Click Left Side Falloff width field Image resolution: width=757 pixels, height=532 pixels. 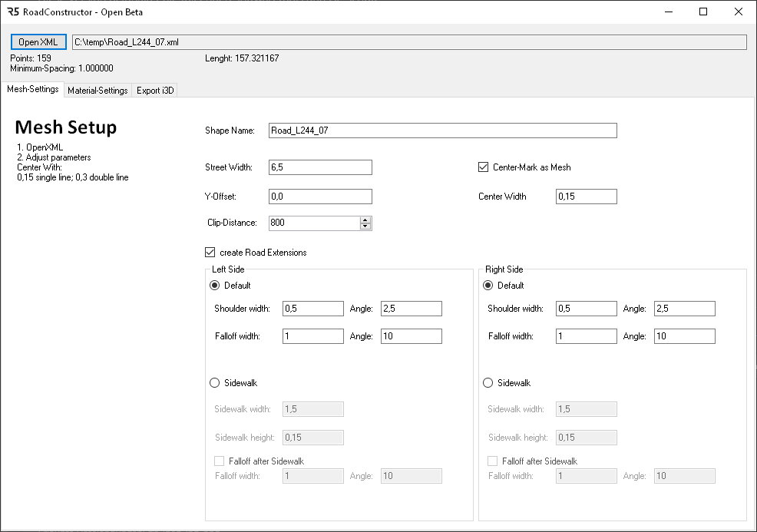(x=313, y=336)
